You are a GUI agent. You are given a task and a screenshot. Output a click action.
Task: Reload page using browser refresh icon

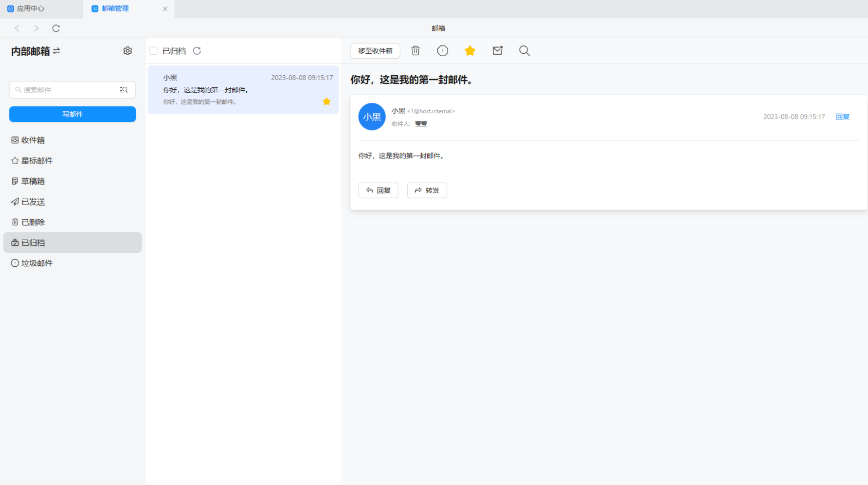pos(56,28)
